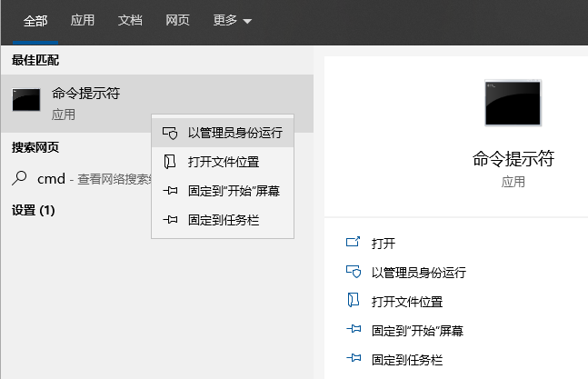Click the file location icon in context menu
Screen dimensions: 588x379
click(169, 162)
